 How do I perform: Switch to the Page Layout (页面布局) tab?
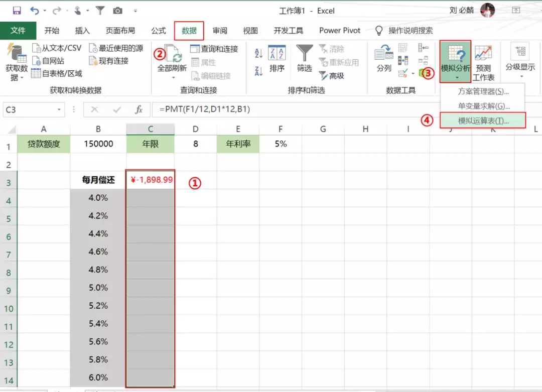[x=120, y=31]
